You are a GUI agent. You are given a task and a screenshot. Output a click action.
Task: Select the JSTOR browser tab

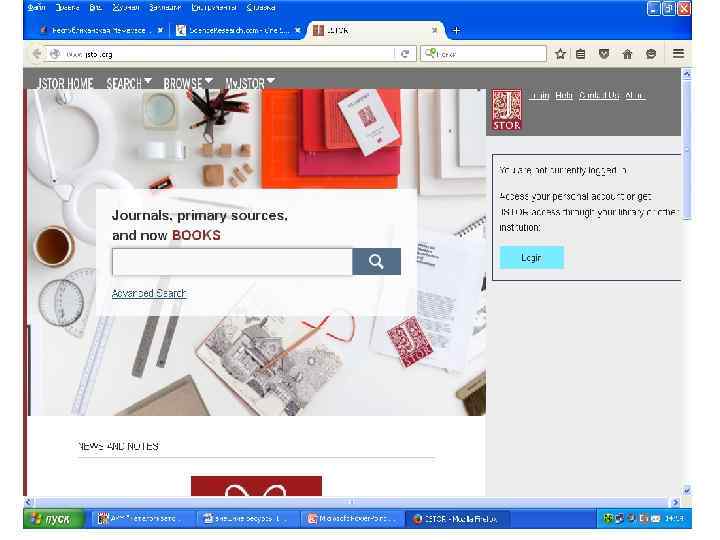click(x=374, y=30)
